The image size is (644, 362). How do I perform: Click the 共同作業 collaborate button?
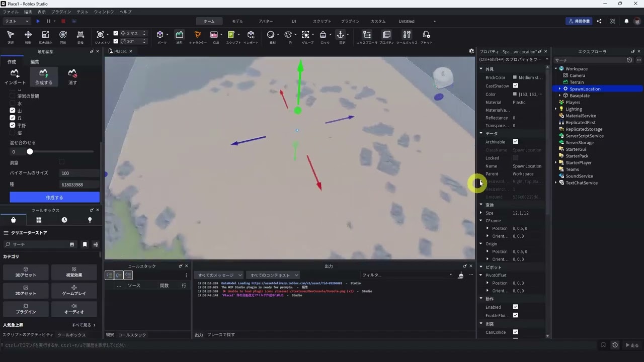pos(579,21)
